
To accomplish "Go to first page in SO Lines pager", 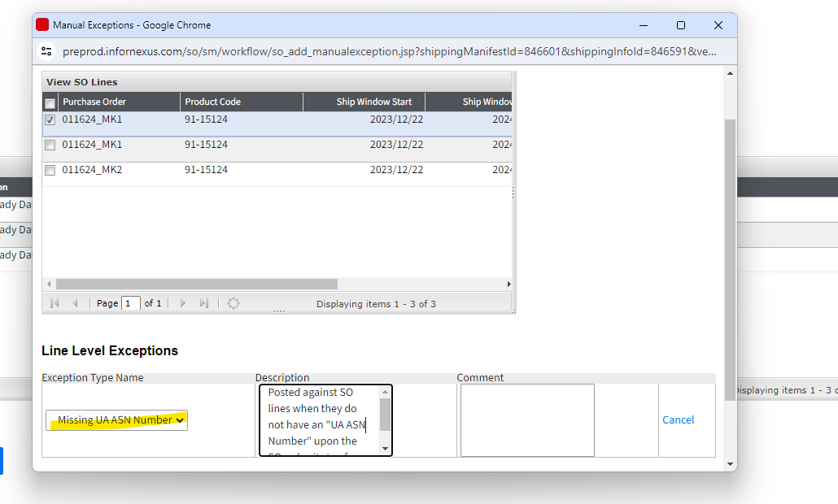I will [54, 303].
